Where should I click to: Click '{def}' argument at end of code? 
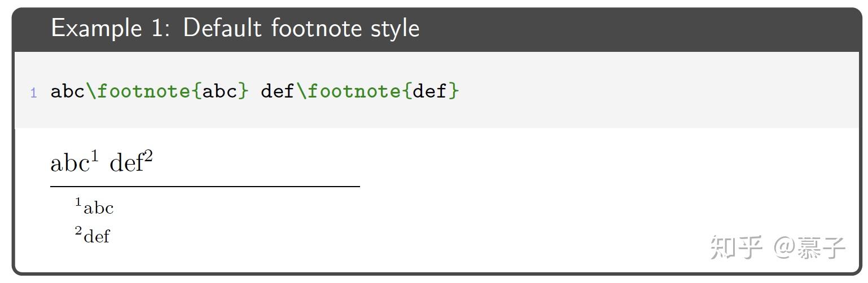click(431, 91)
